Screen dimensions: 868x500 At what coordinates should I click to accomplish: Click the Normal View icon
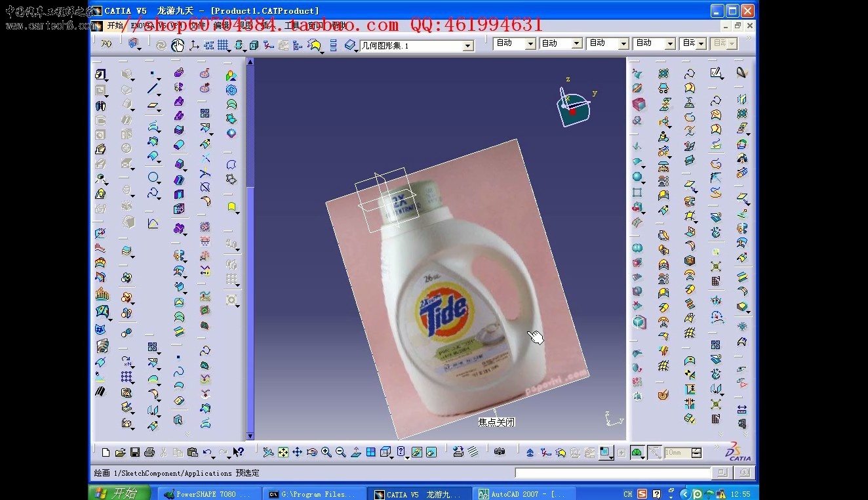[x=355, y=452]
